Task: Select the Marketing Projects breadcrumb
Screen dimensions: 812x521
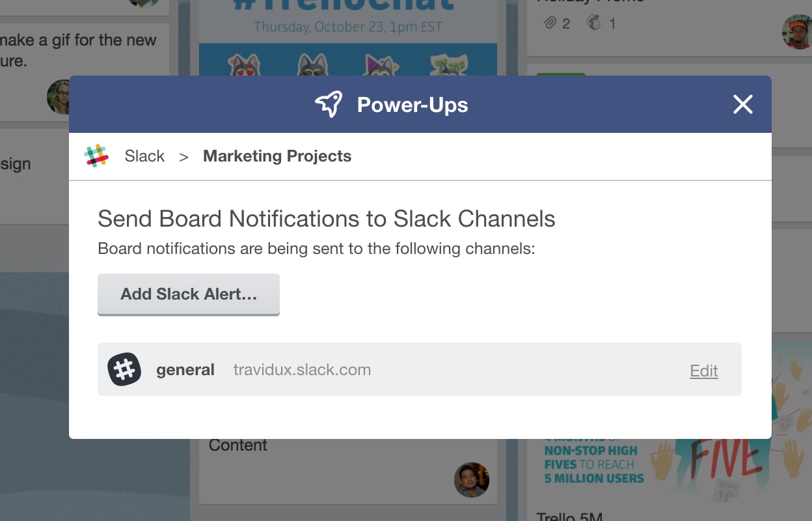Action: [x=277, y=156]
